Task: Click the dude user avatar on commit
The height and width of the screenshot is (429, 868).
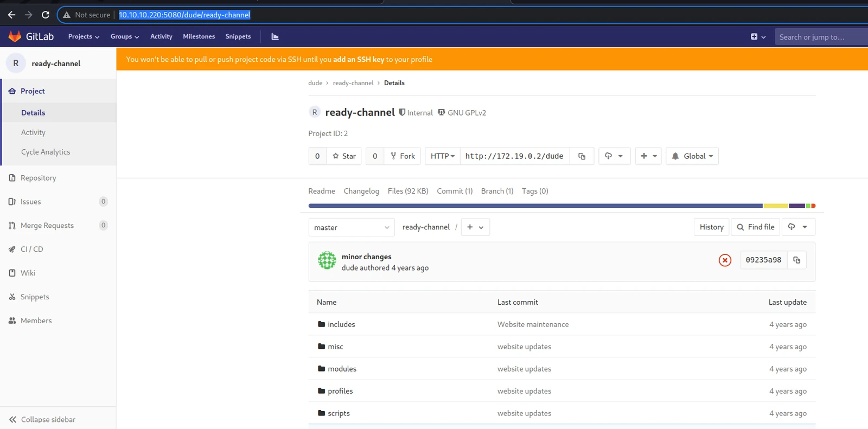Action: pos(327,260)
